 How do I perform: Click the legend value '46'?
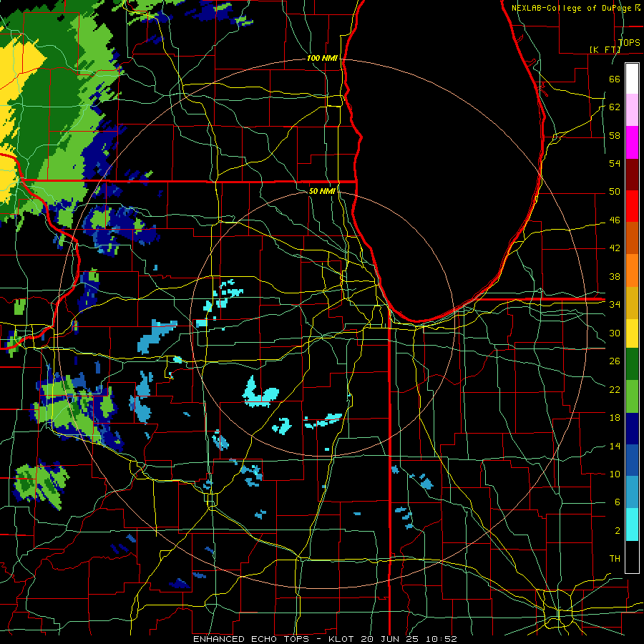click(615, 220)
